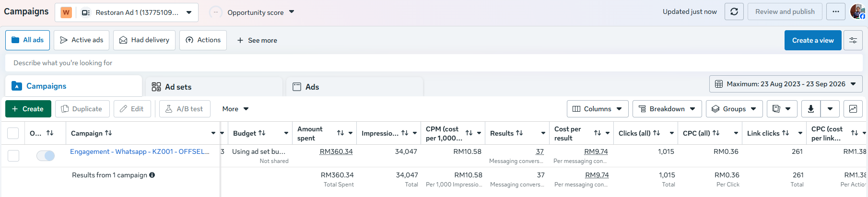
Task: Switch to the Ads tab
Action: point(355,87)
